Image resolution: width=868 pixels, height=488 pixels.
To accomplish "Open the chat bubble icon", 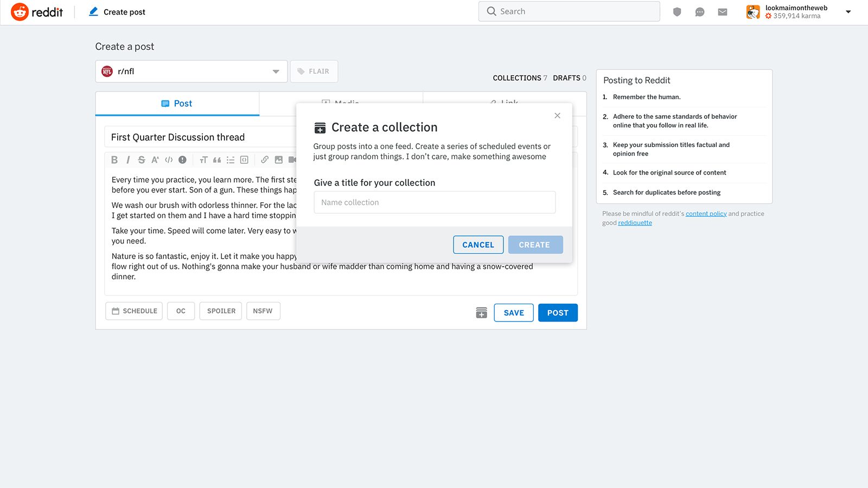I will pyautogui.click(x=700, y=12).
